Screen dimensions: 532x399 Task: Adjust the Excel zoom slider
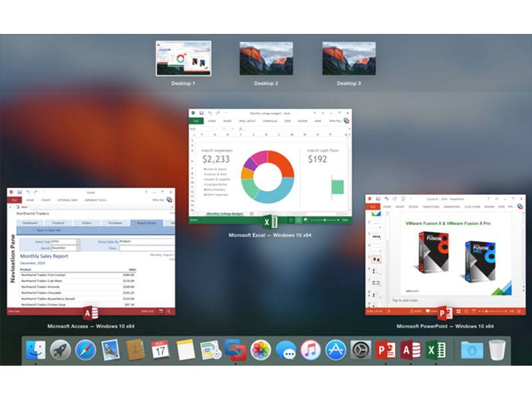(325, 220)
